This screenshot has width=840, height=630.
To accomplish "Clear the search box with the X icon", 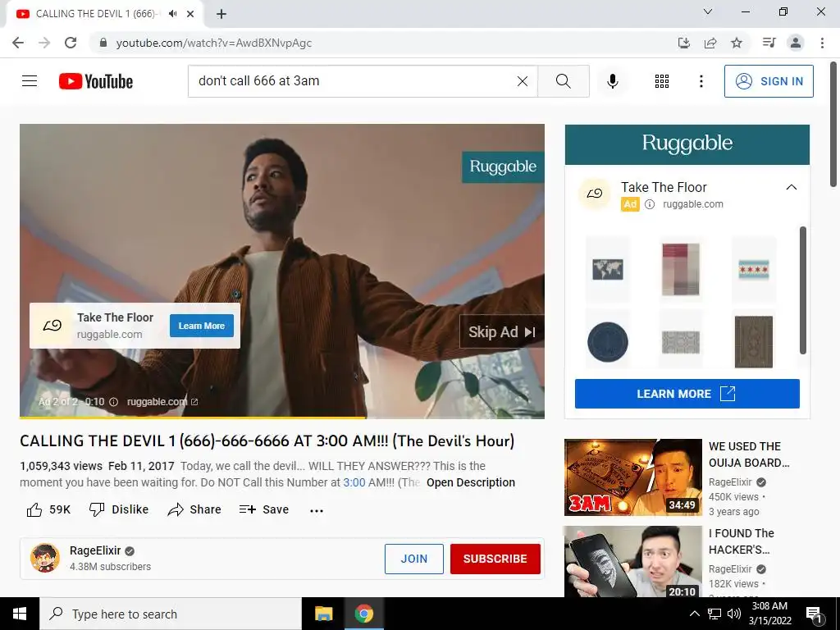I will (523, 81).
